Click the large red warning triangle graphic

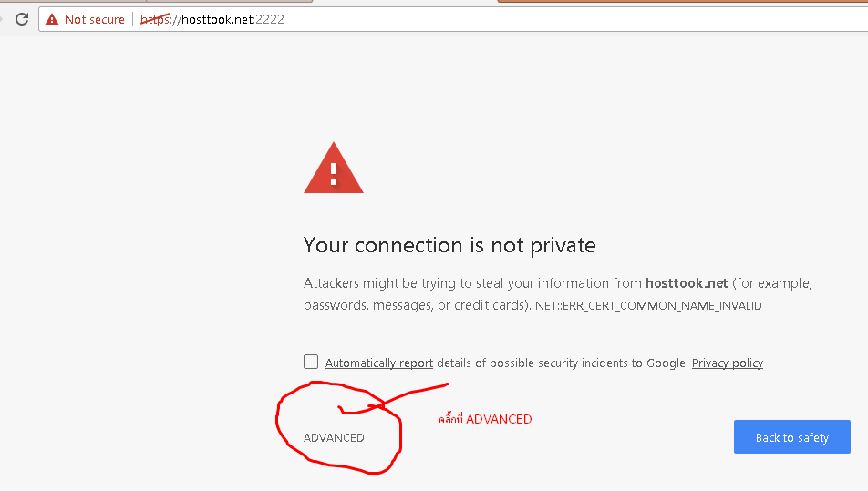334,168
